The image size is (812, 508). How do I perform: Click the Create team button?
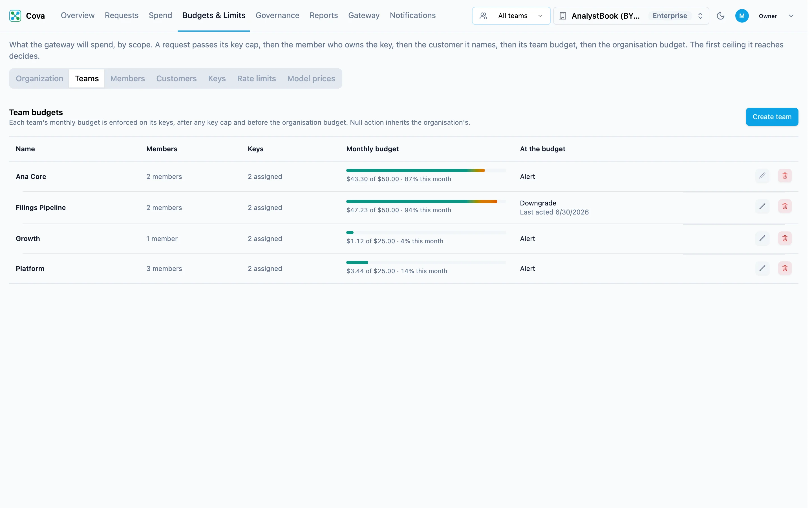tap(772, 117)
